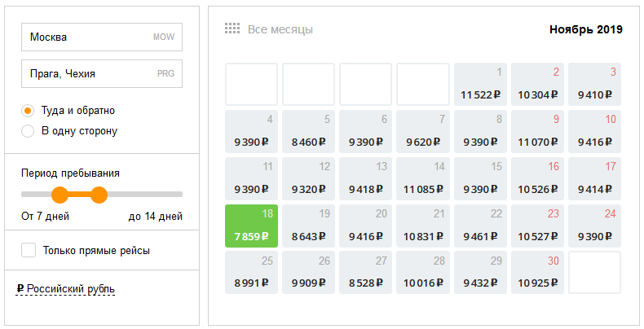
Task: Select November 18 cheapest date 7 859₽
Action: [x=252, y=226]
